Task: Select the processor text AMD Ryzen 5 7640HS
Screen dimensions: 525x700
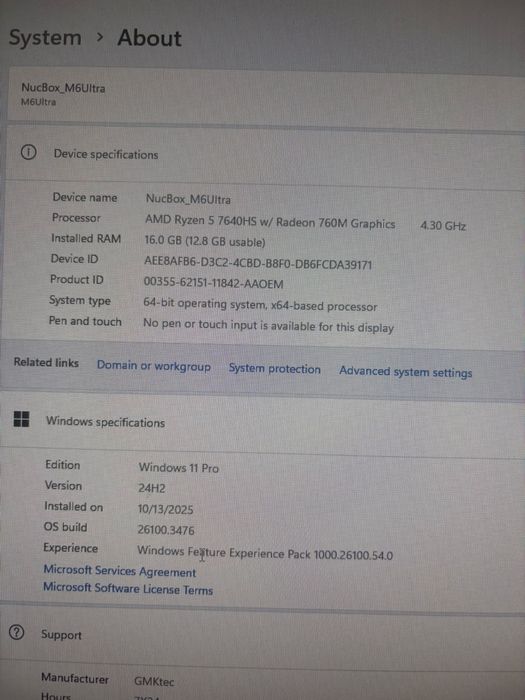Action: (204, 221)
